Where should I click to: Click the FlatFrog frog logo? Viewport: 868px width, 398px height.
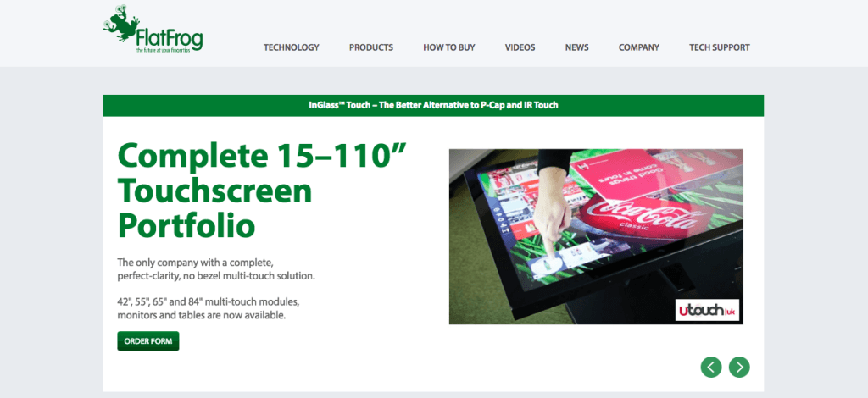[x=153, y=30]
